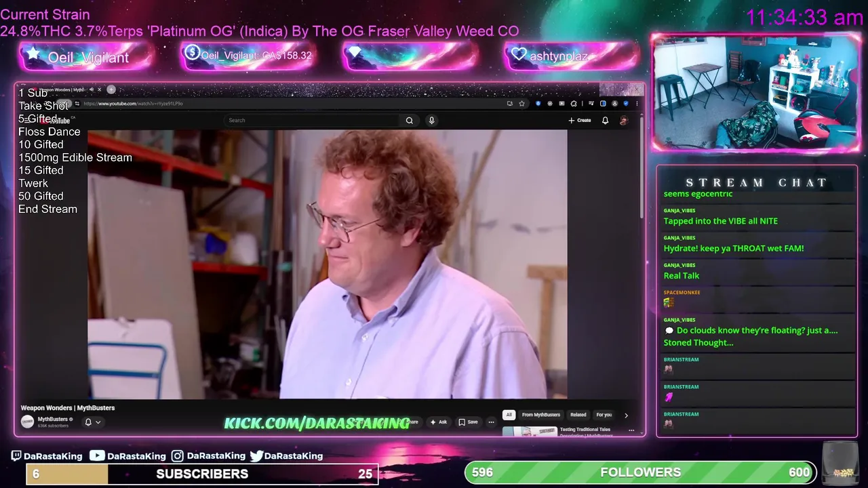Select the From MythBusters chip
This screenshot has height=488, width=868.
[541, 415]
